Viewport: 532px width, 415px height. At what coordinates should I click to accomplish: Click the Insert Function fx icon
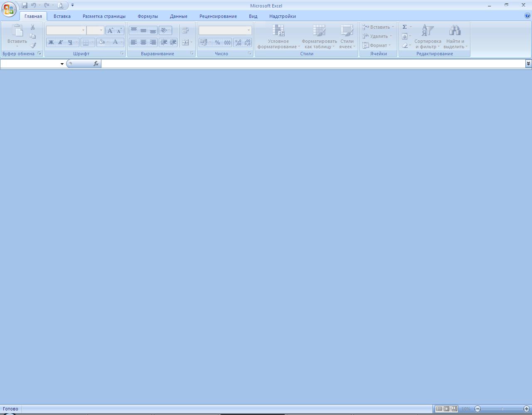(96, 64)
